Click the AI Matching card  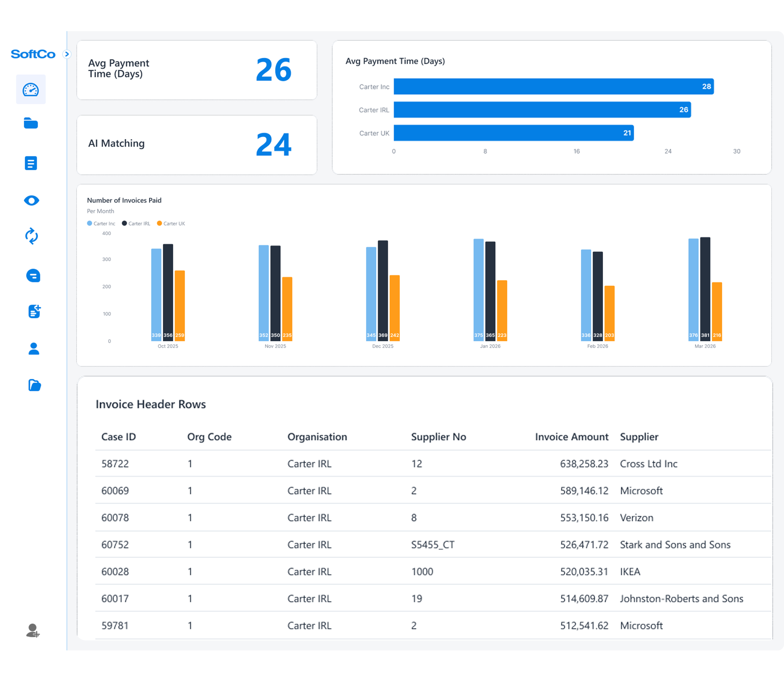197,145
